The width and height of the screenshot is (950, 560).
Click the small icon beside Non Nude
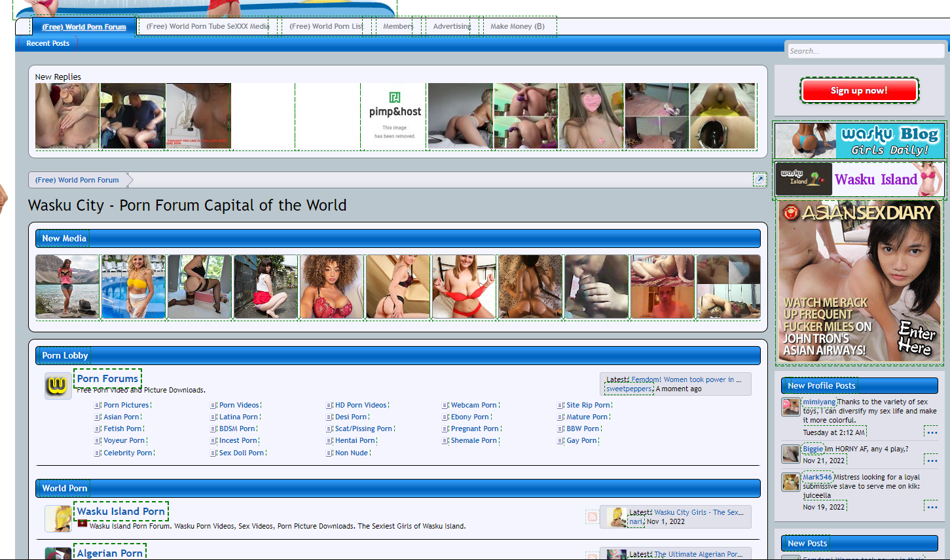pyautogui.click(x=329, y=453)
